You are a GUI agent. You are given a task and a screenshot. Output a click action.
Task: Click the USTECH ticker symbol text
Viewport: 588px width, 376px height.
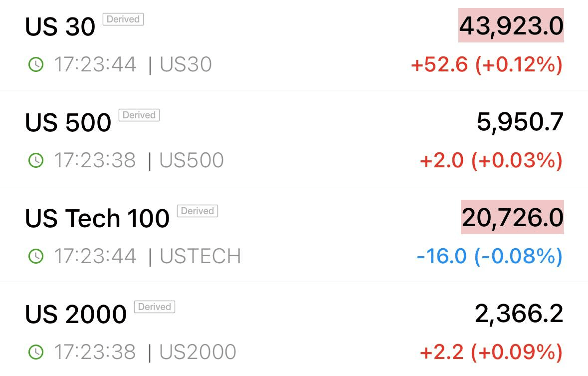[200, 256]
